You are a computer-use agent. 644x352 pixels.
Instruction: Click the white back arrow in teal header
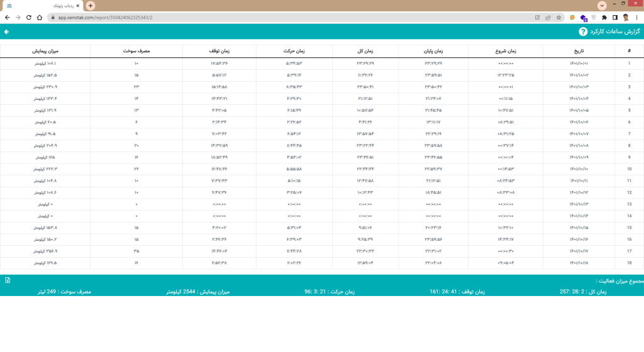pos(7,31)
